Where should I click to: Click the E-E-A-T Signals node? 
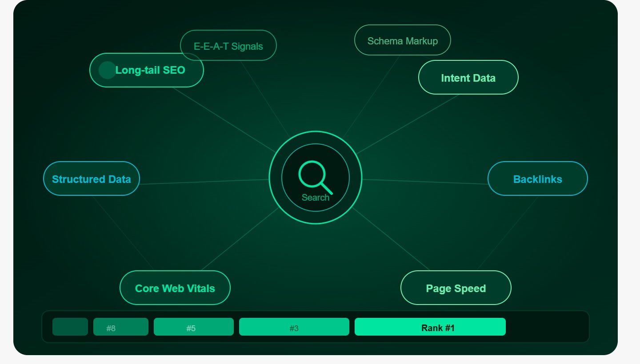coord(228,45)
